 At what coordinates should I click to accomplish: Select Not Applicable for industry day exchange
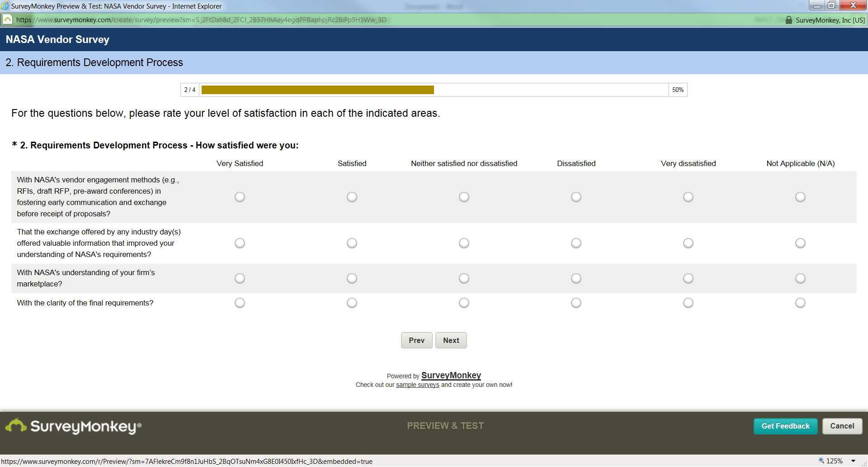800,243
